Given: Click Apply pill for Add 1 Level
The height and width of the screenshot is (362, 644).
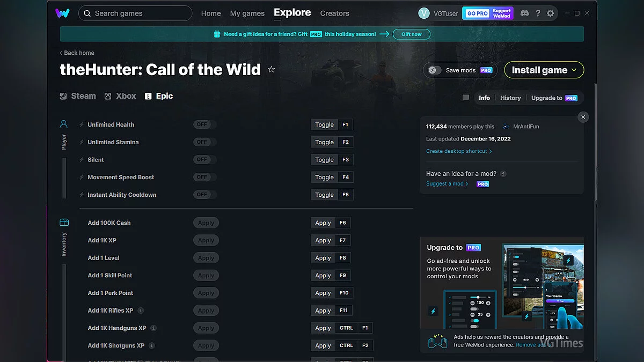Looking at the screenshot, I should [206, 258].
